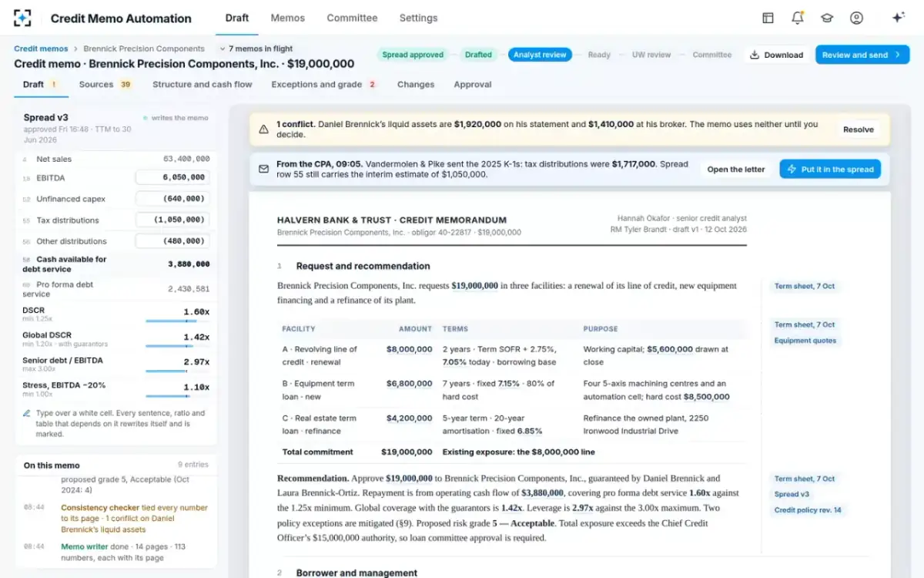Click the Stress EBITDA −20% gauge bar
The width and height of the screenshot is (924, 578).
pyautogui.click(x=177, y=396)
